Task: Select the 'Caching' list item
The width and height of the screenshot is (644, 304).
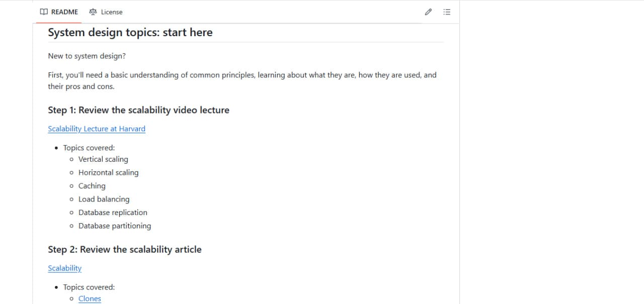Action: [92, 186]
